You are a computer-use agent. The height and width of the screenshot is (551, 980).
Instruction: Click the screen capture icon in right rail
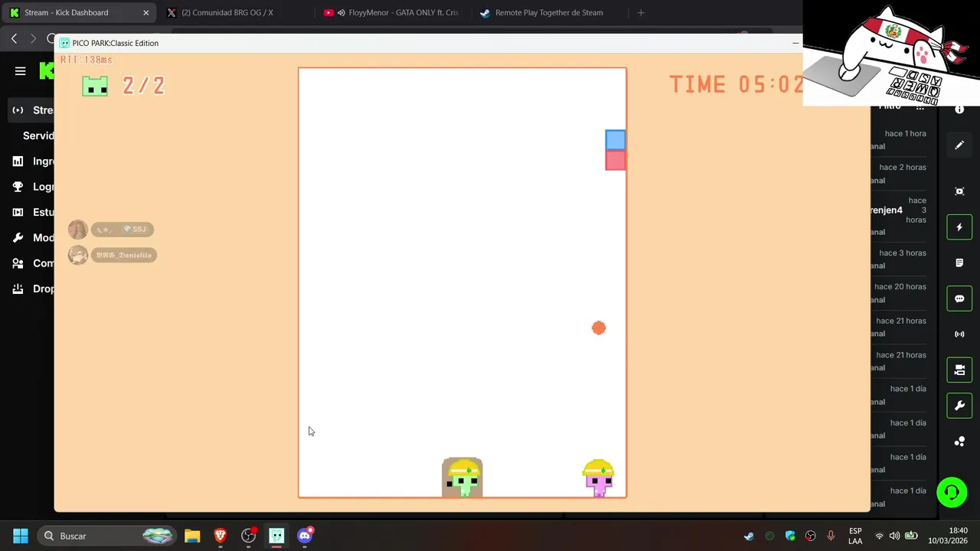tap(959, 191)
